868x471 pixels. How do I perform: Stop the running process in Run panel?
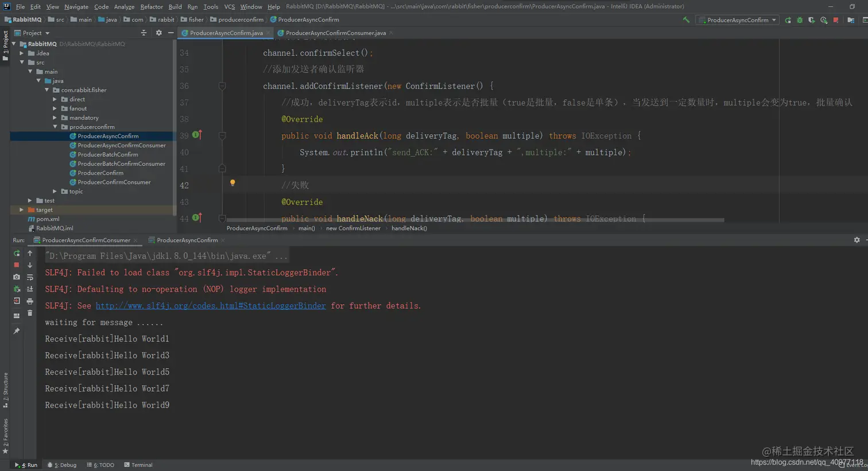(x=17, y=265)
